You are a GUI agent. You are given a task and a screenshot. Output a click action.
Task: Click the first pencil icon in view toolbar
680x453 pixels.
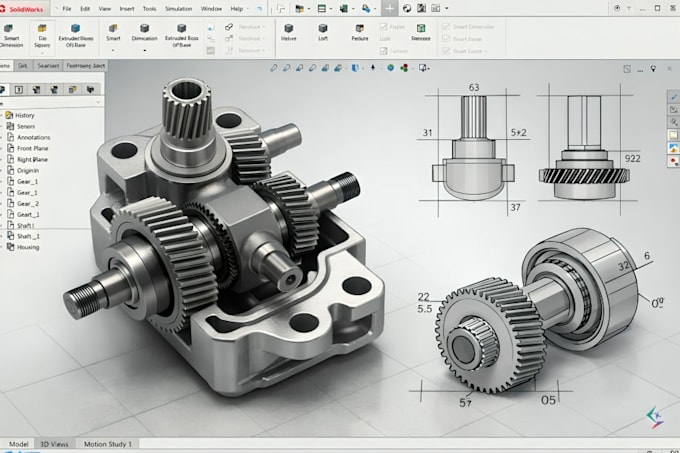click(x=274, y=68)
